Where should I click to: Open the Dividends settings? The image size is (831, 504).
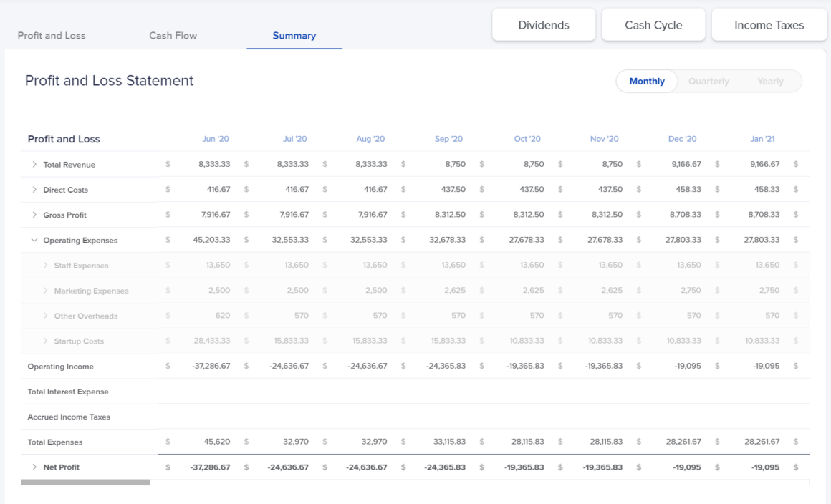(x=544, y=24)
